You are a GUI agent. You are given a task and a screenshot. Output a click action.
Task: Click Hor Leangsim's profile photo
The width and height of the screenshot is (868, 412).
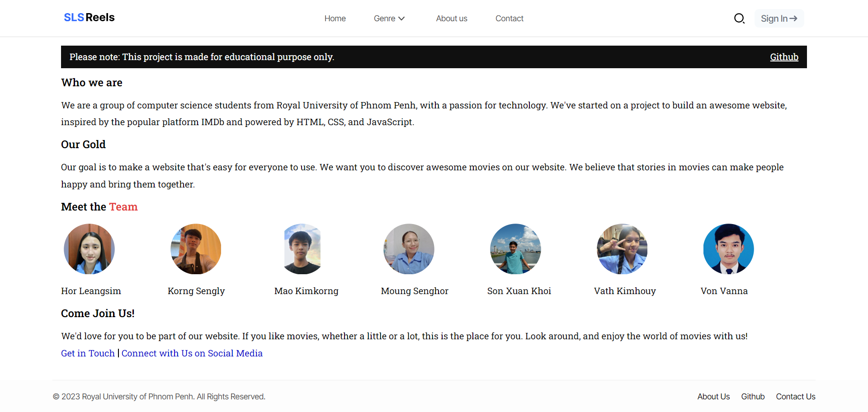89,249
